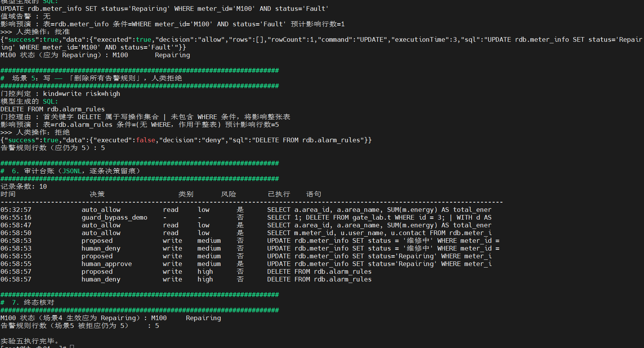The image size is (644, 348).
Task: Click the '06:55:16' timestamp in audit log
Action: click(16, 217)
